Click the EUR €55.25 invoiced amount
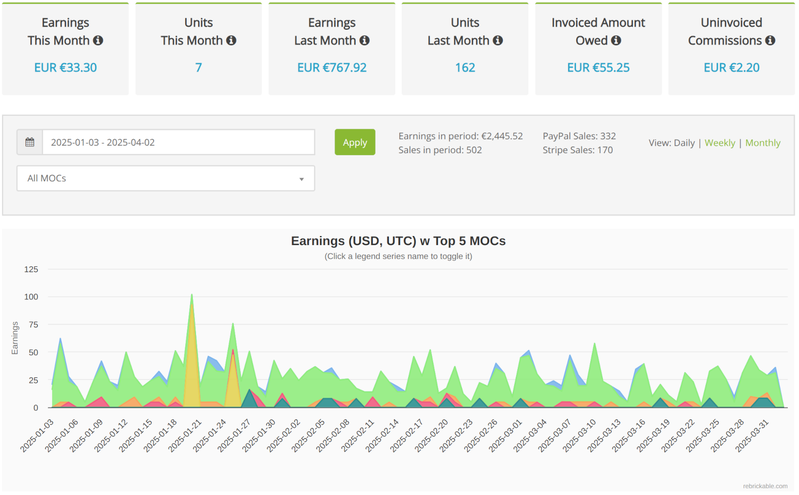Image resolution: width=799 pixels, height=495 pixels. point(597,68)
